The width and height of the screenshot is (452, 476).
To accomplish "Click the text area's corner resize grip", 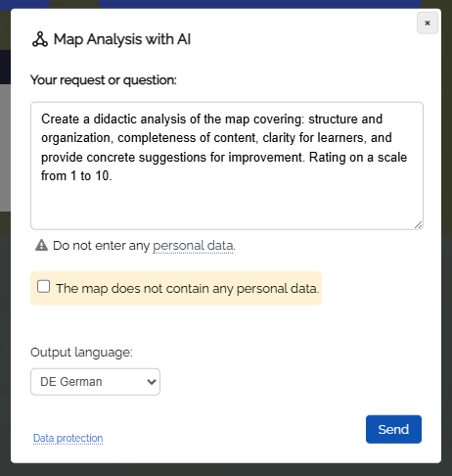I will [x=419, y=224].
